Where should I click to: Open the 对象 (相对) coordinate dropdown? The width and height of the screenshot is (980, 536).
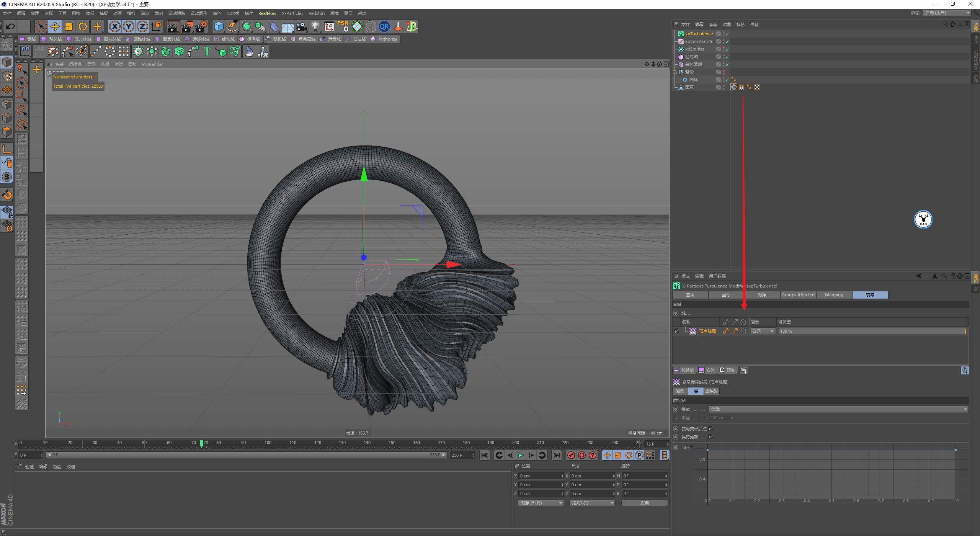click(x=541, y=503)
